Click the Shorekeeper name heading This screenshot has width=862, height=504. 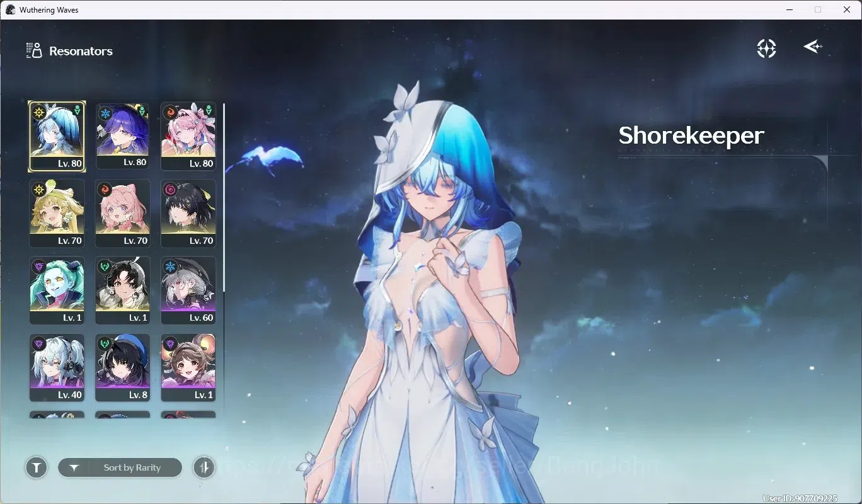click(x=691, y=135)
